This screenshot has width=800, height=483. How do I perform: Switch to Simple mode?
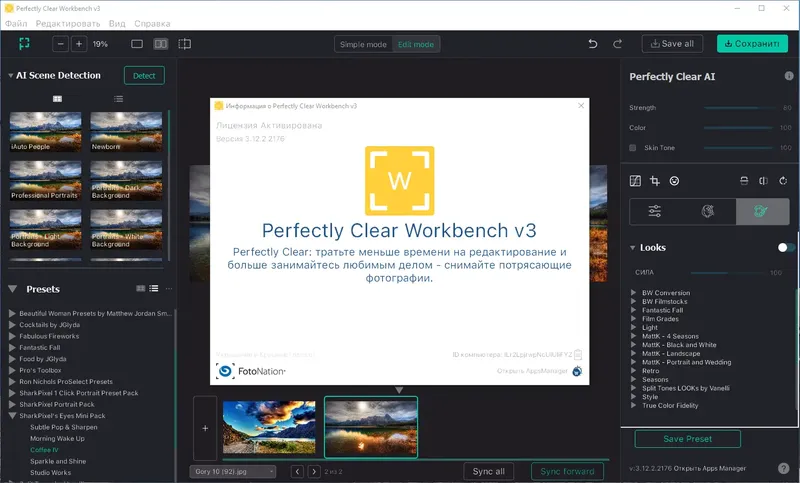click(363, 44)
